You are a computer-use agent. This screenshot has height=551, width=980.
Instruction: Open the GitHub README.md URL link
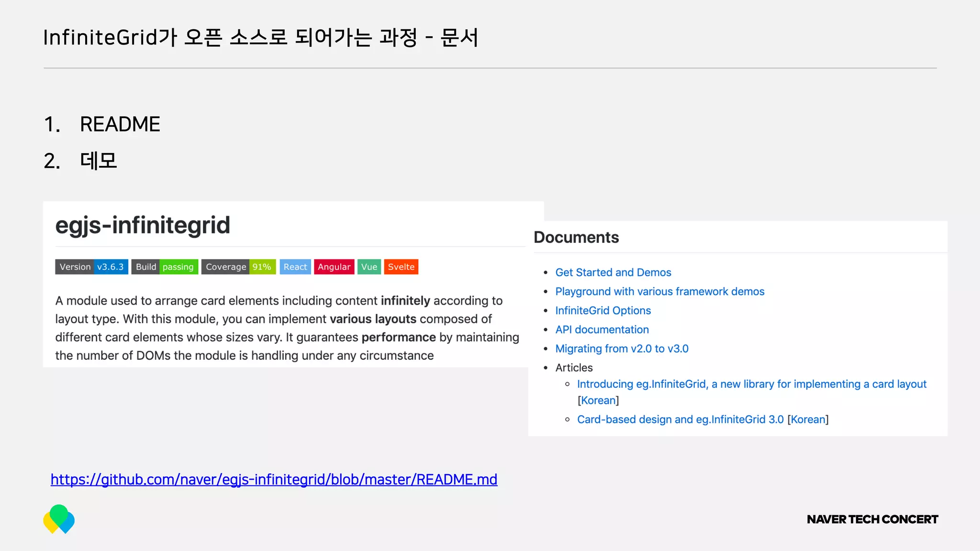coord(274,479)
